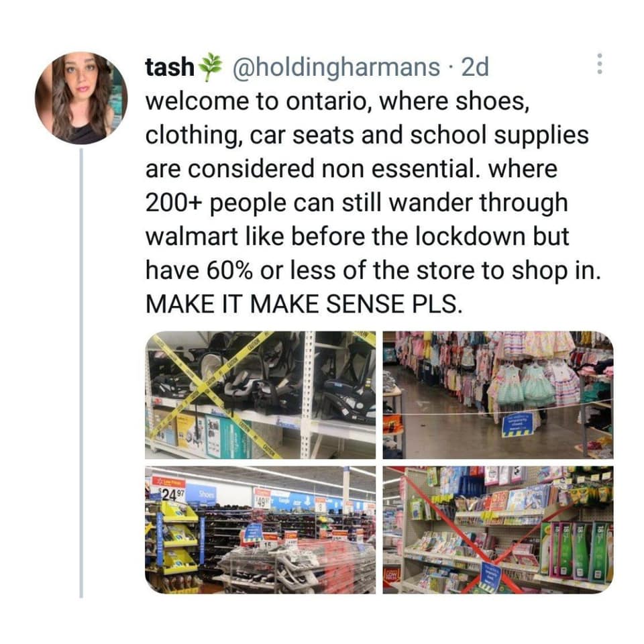View the red-taped school supplies photo

pos(498,530)
